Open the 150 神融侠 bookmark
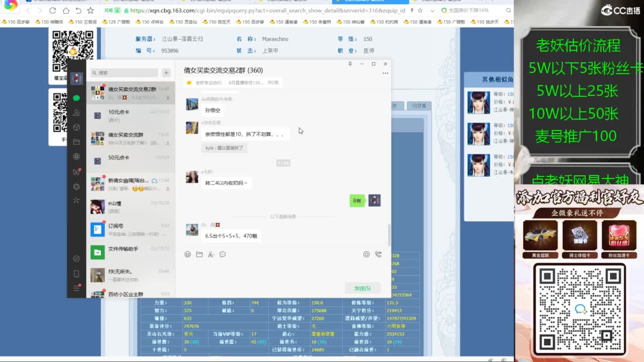The width and height of the screenshot is (644, 362). pyautogui.click(x=49, y=22)
